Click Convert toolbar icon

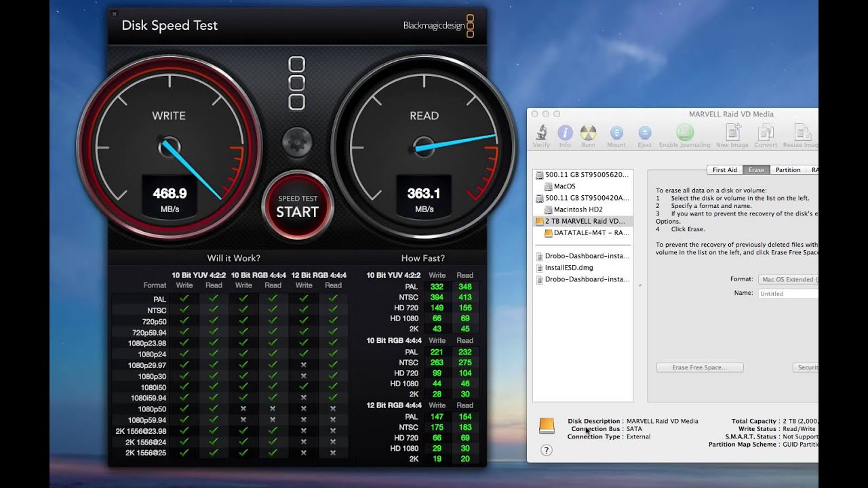click(766, 136)
